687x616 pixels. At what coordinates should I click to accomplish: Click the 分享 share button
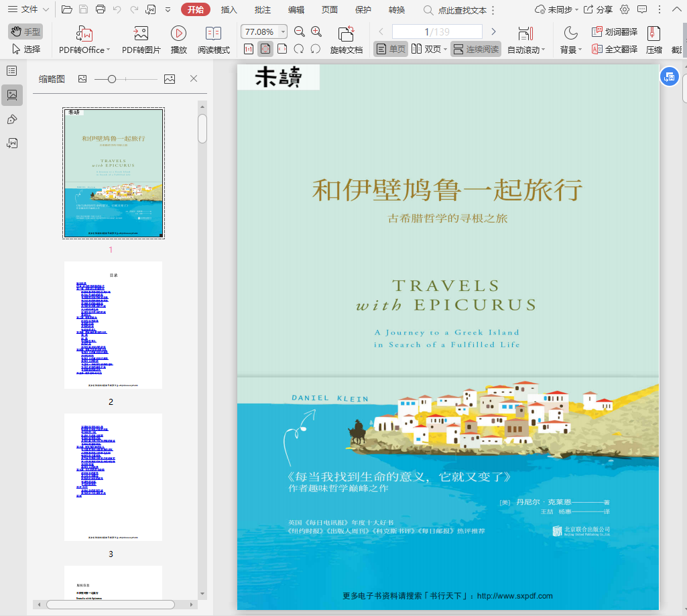tap(598, 9)
